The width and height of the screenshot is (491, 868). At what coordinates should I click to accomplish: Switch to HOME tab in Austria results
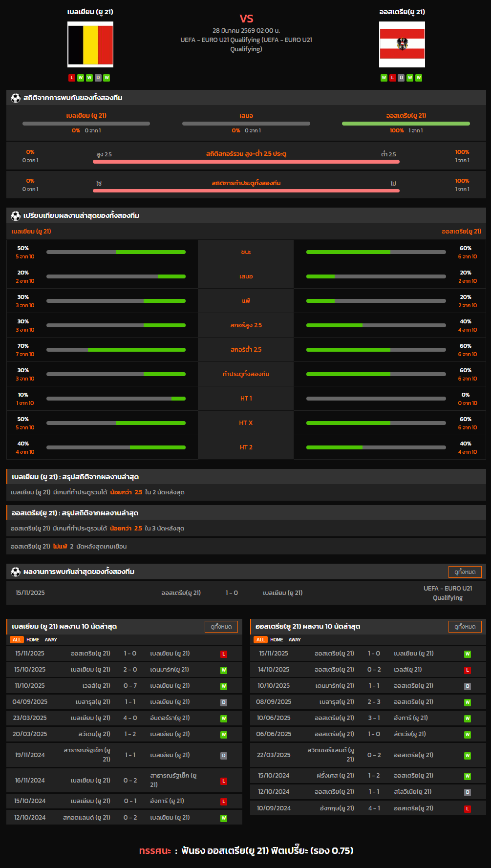pyautogui.click(x=277, y=640)
